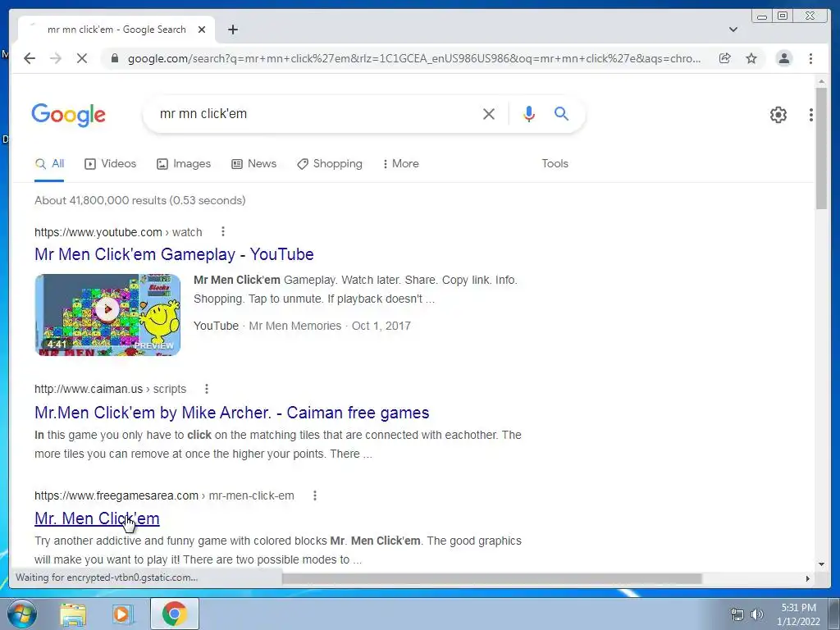Click the scroll up arrow
The height and width of the screenshot is (630, 840).
(821, 81)
